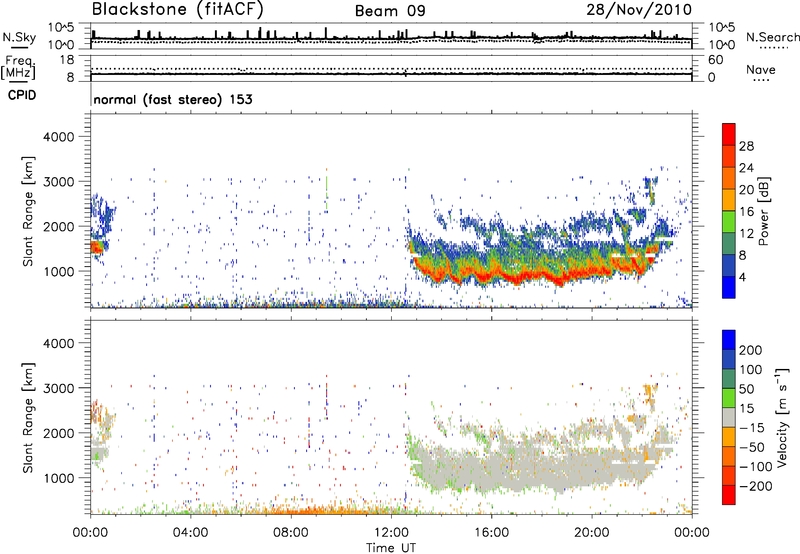Click the "Velocity [m s-1]" colorbar title
This screenshot has height=554, width=800.
782,417
